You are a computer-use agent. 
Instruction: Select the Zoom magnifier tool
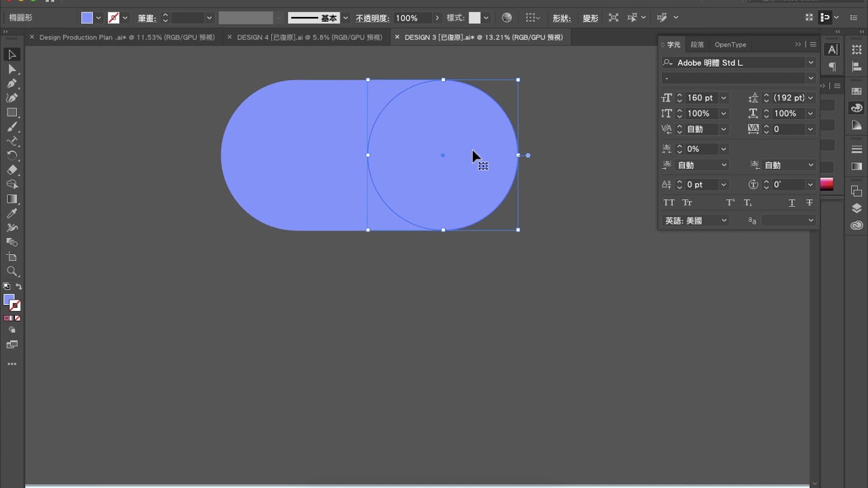(12, 271)
